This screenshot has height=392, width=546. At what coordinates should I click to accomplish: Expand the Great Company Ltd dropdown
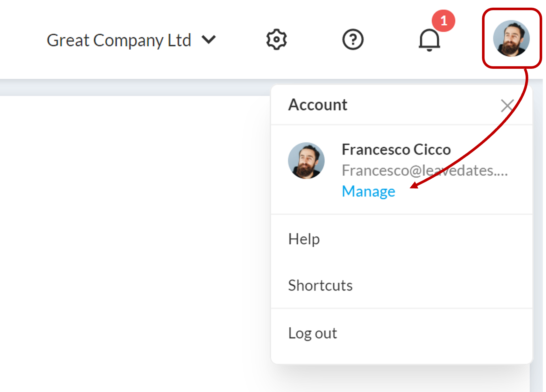[131, 40]
